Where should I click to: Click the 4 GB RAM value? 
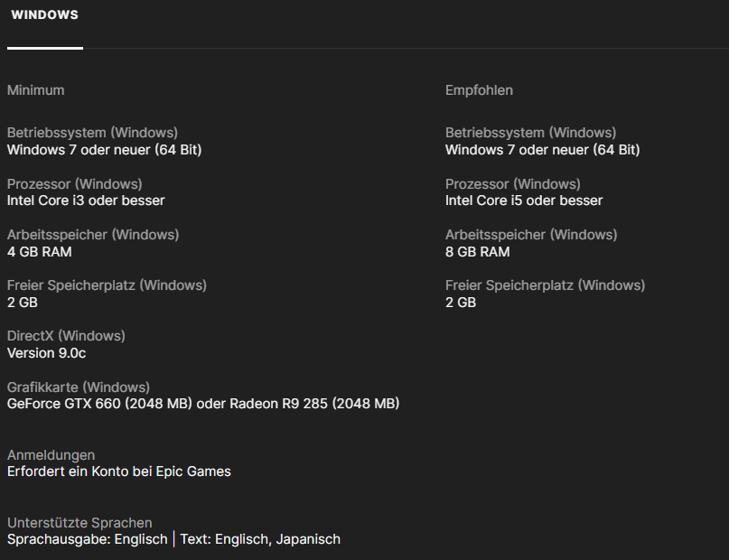pos(39,252)
